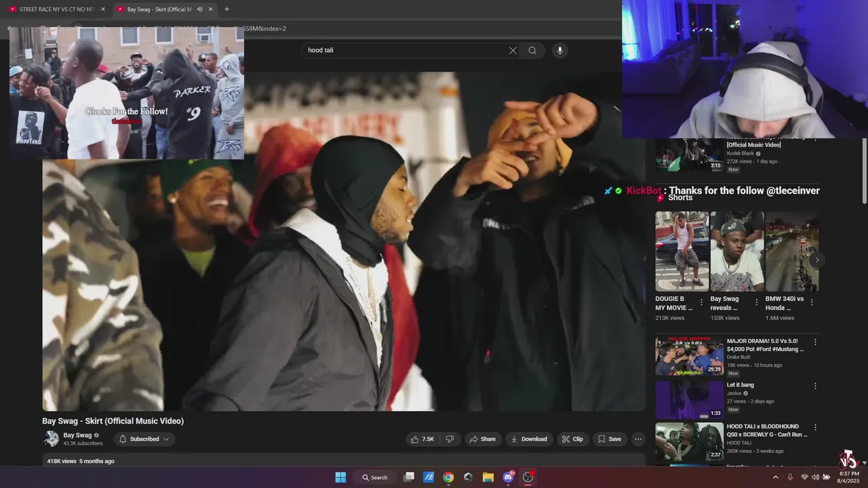Click the 418K views description text
This screenshot has width=868, height=488.
coord(81,461)
